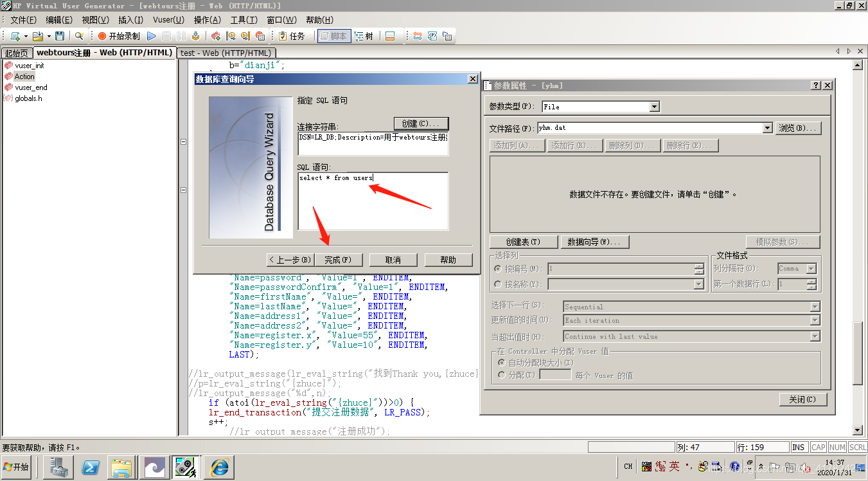Image resolution: width=868 pixels, height=481 pixels.
Task: Collapse the upper code block minus marker
Action: [x=183, y=142]
